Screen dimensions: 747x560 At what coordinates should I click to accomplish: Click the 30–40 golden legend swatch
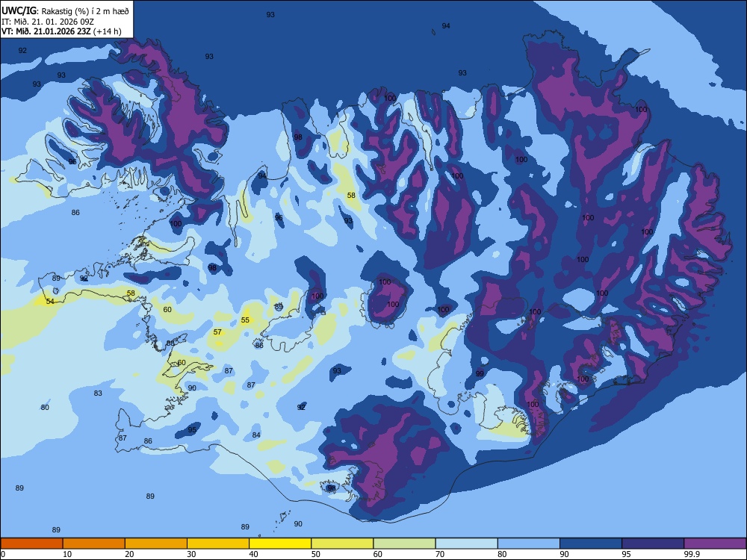218,544
